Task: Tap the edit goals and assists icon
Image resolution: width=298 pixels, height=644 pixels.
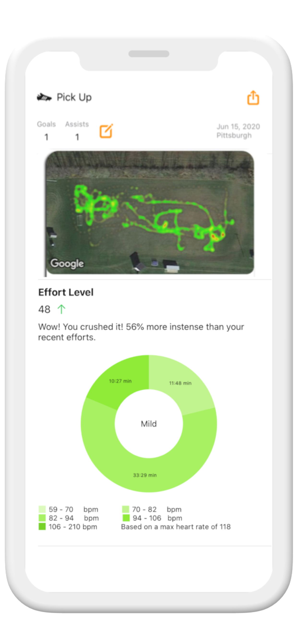Action: [x=106, y=131]
